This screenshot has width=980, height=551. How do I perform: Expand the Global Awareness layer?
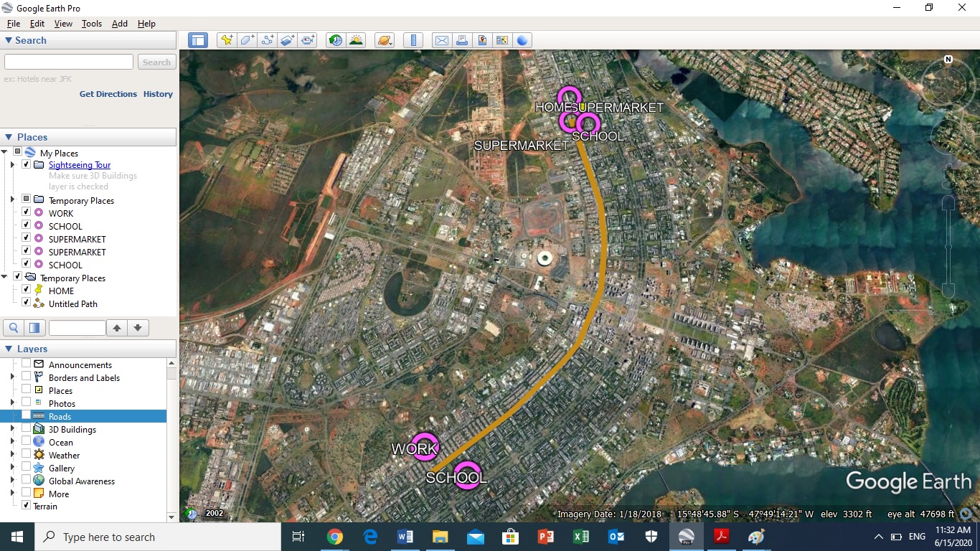[12, 481]
